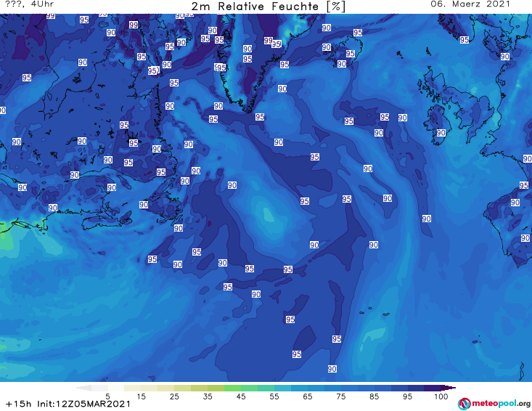Click the color scale legend value 75
Screen dimensions: 532x411
[x=341, y=396]
